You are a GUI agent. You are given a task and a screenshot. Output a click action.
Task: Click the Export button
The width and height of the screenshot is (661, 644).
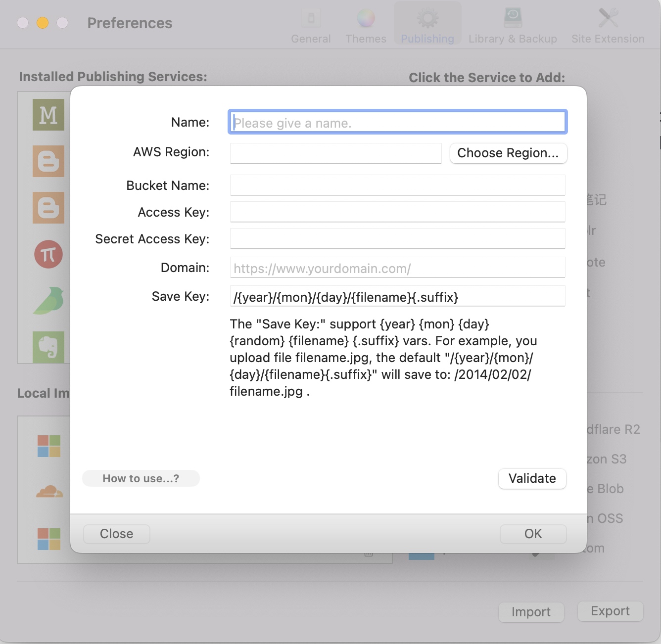pos(610,611)
